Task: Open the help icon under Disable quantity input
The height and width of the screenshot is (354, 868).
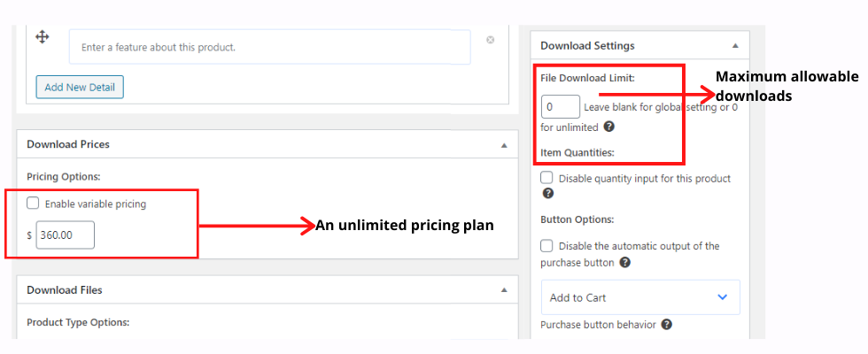Action: pos(547,193)
